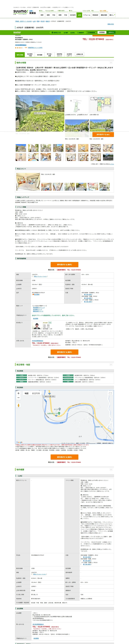This screenshot has height=644, width=129.
Task: Click the Google logo on the map
Action: (19, 442)
